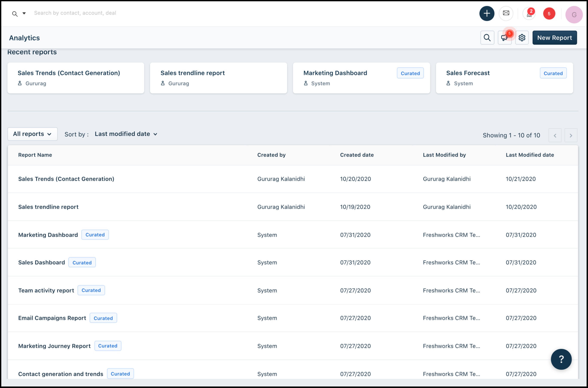Screen dimensions: 588x388
Task: Click last modified date 10/21/2020 cell
Action: tap(520, 179)
